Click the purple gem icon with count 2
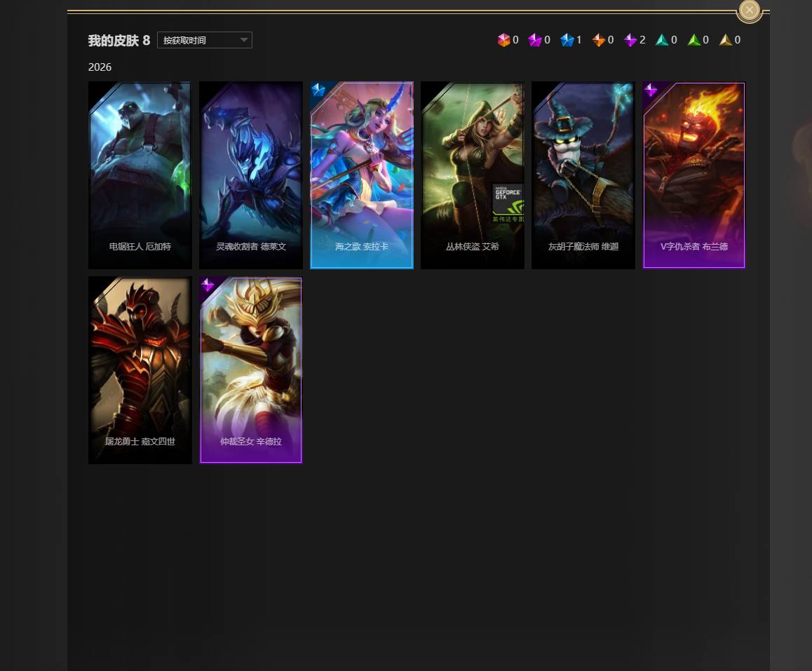The height and width of the screenshot is (671, 812). pos(630,40)
